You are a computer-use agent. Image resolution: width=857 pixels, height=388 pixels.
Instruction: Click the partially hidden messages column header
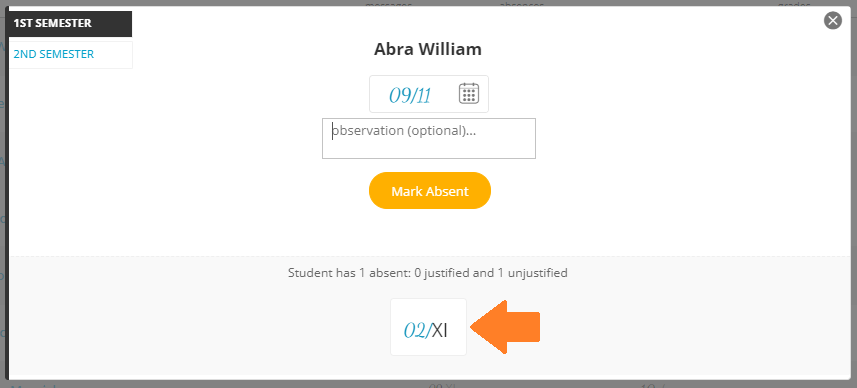388,3
